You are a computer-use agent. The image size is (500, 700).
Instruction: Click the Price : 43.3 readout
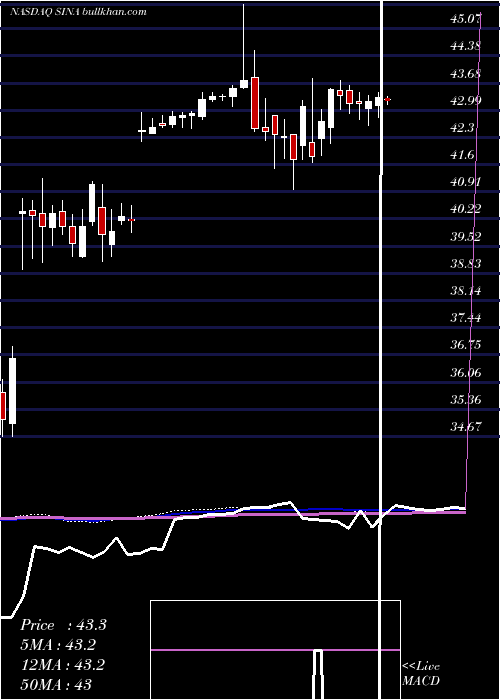[63, 625]
